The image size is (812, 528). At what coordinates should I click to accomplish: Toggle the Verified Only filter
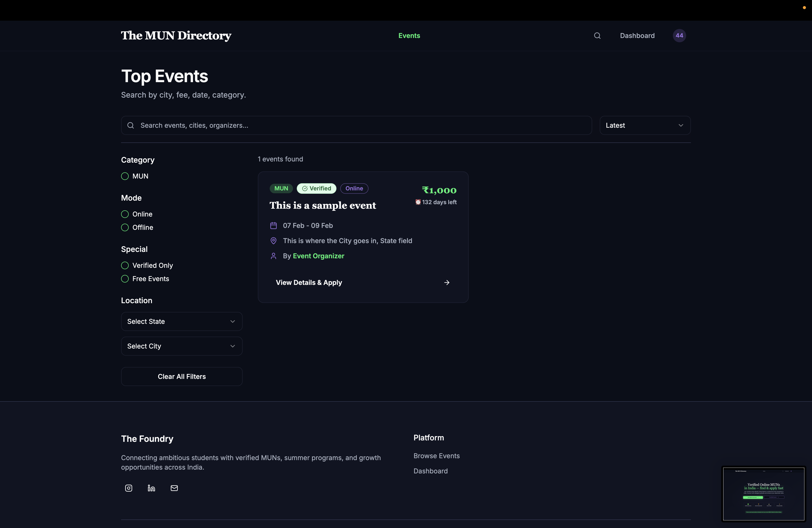tap(125, 265)
